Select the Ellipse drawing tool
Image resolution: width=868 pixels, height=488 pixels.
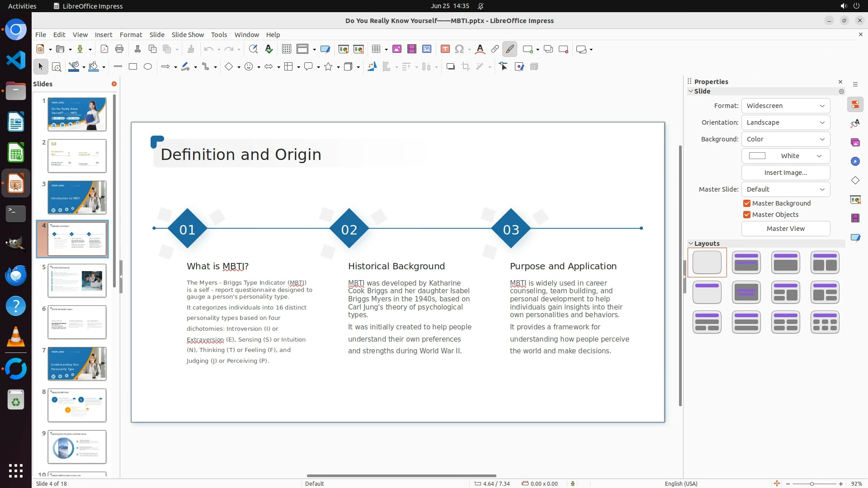coord(147,66)
